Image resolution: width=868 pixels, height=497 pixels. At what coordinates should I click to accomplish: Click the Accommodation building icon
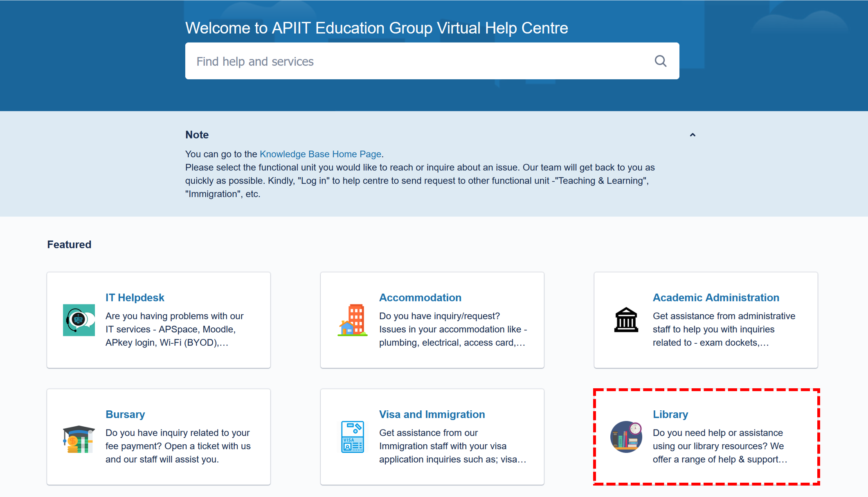click(x=353, y=320)
